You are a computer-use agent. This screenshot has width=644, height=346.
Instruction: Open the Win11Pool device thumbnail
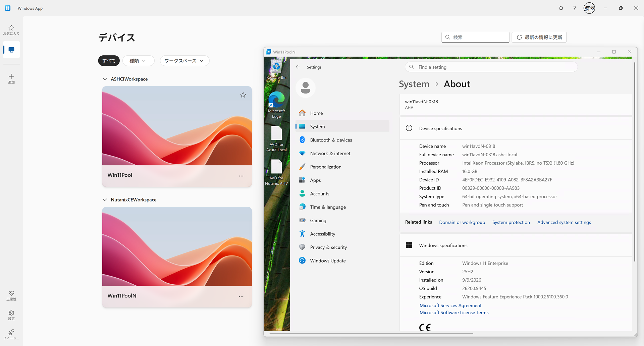(177, 126)
